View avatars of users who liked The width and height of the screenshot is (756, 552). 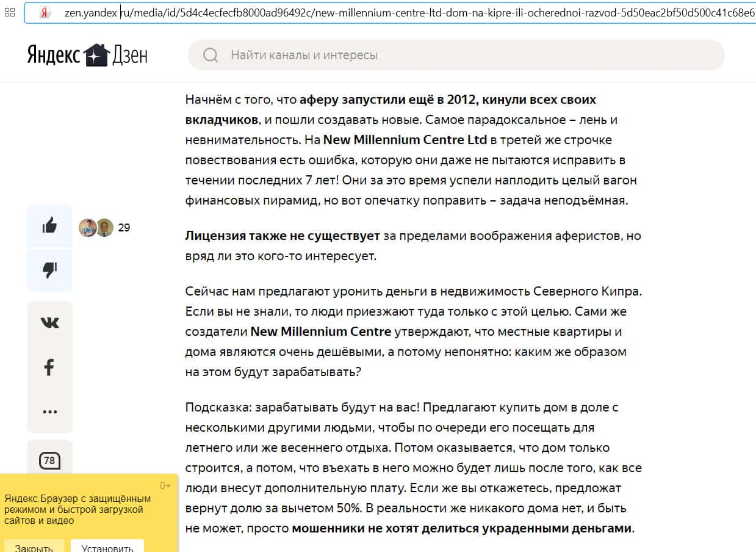(x=96, y=228)
